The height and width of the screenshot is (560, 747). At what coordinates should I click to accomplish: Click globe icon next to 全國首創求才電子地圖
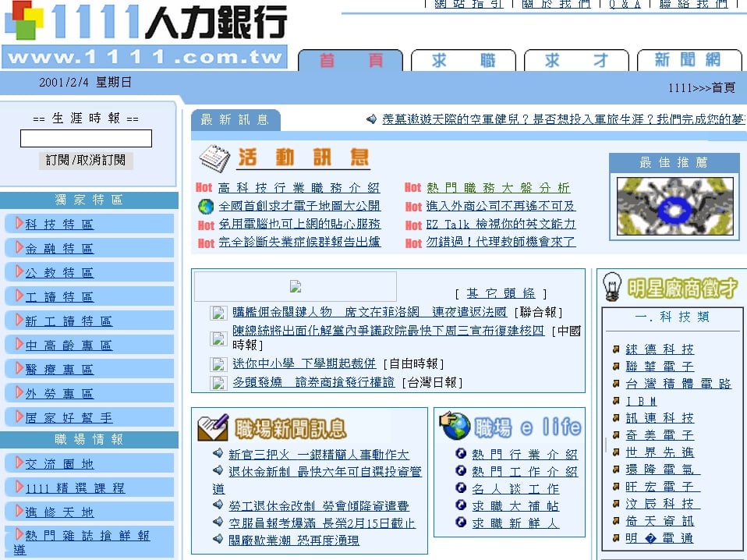206,207
